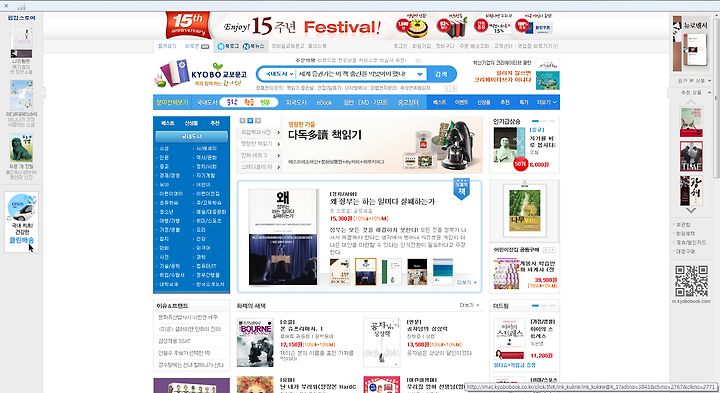Open the 음반·DVD·기프트 menu

(x=366, y=102)
